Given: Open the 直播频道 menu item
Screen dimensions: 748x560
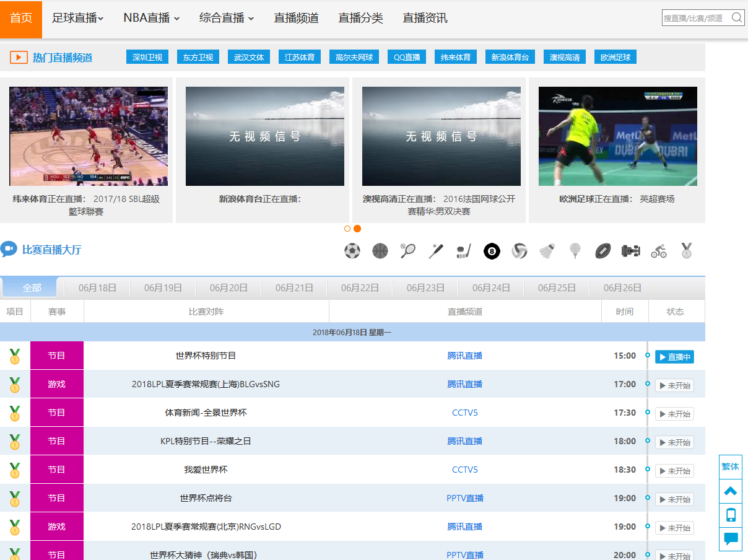Looking at the screenshot, I should (297, 18).
